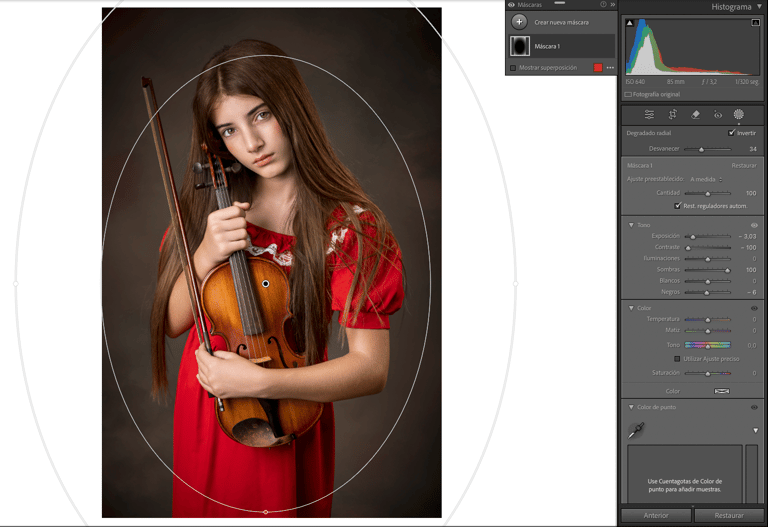The image size is (768, 527).
Task: Click the Sombras value 100
Action: [751, 270]
